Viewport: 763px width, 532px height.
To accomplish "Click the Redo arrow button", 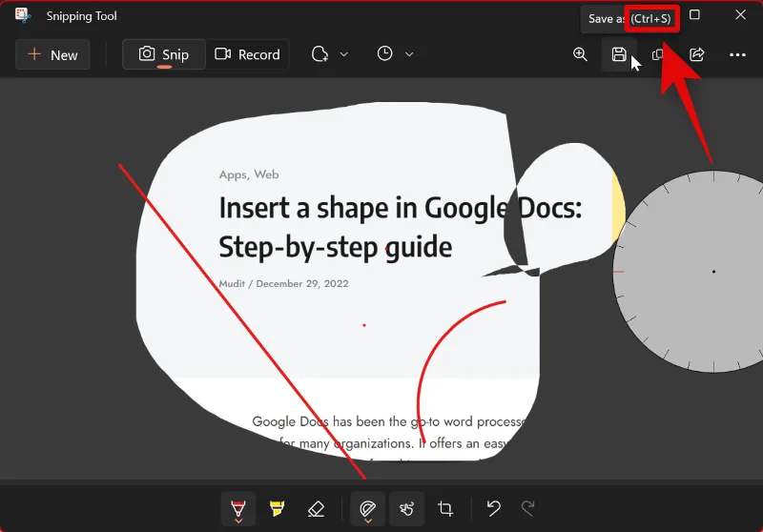I will click(527, 509).
